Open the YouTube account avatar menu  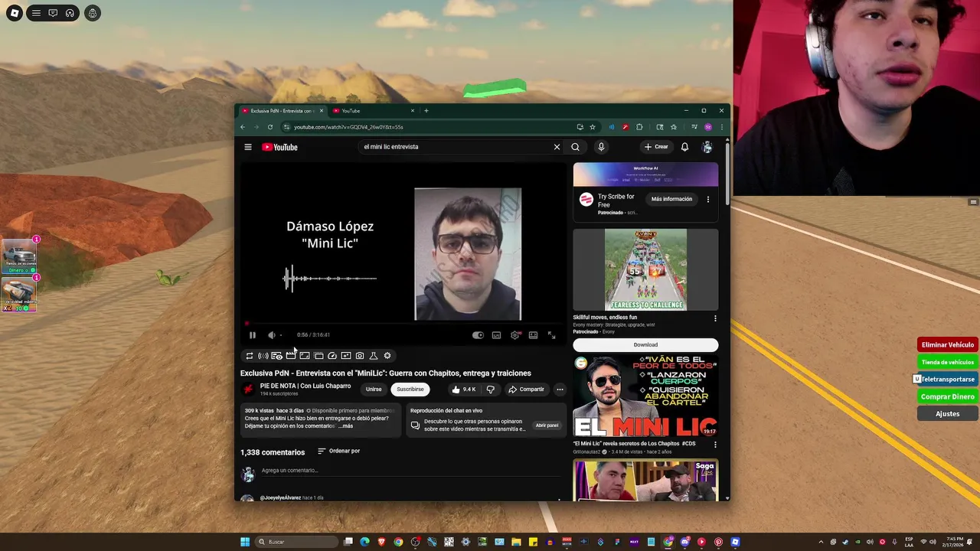(x=707, y=147)
